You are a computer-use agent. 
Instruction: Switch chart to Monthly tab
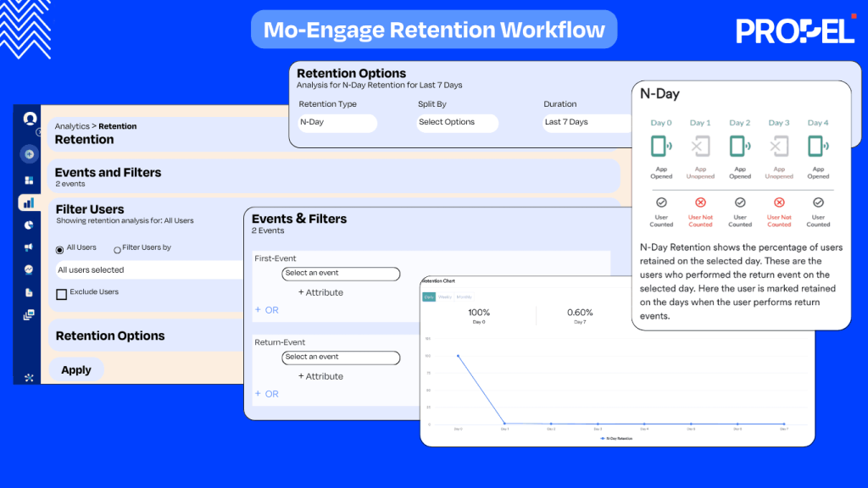(464, 297)
